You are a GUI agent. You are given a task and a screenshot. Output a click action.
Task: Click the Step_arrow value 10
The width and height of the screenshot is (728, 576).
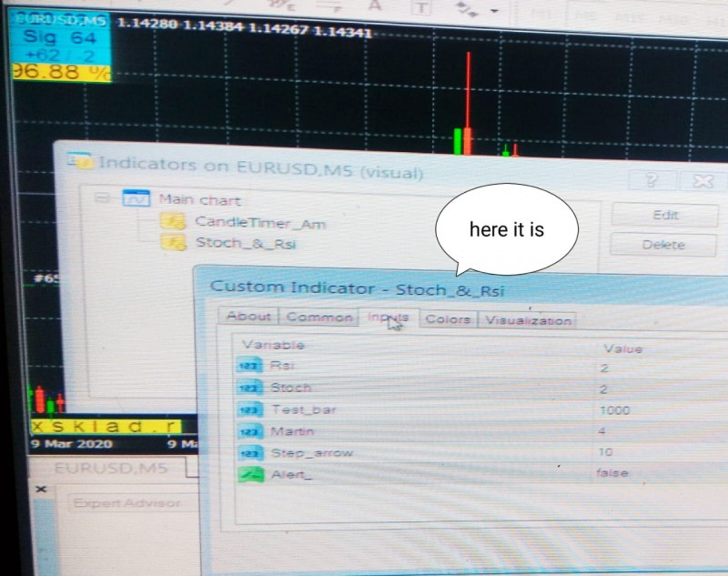pos(605,451)
